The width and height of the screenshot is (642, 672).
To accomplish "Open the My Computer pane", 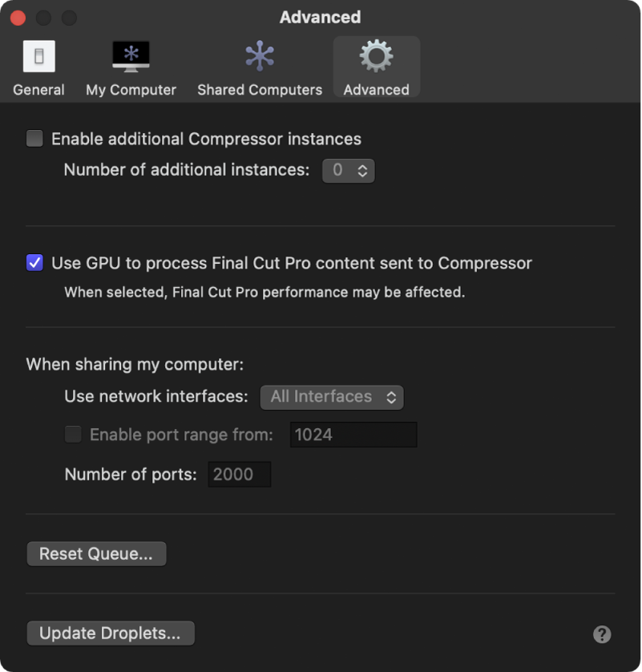I will pos(130,68).
